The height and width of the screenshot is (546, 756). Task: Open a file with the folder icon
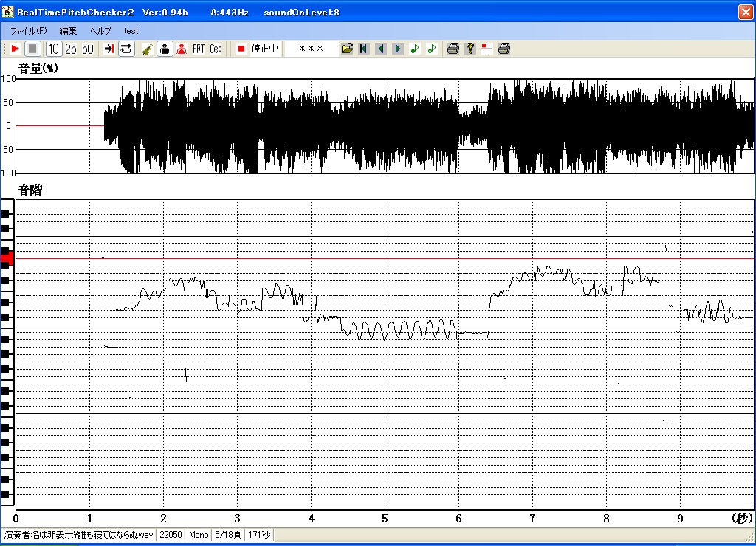(x=347, y=49)
